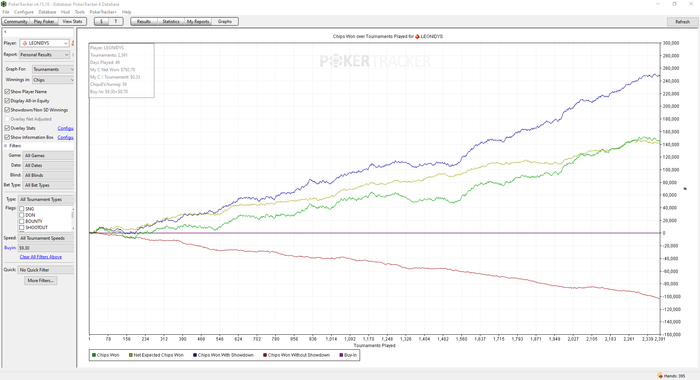Collapse the Filters section expander
The height and width of the screenshot is (380, 700).
point(6,146)
